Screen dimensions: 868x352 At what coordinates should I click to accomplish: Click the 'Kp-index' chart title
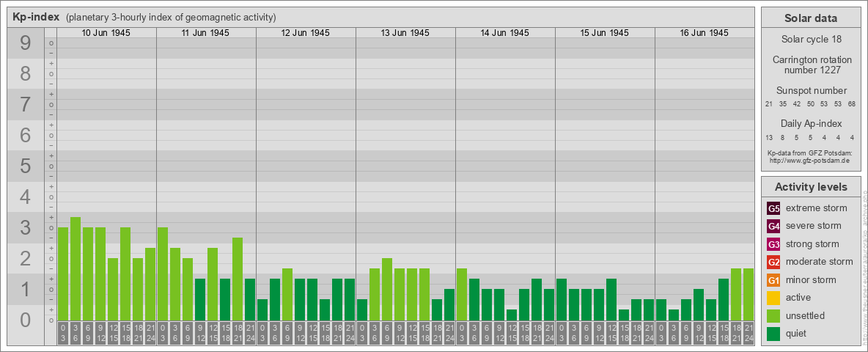[36, 17]
